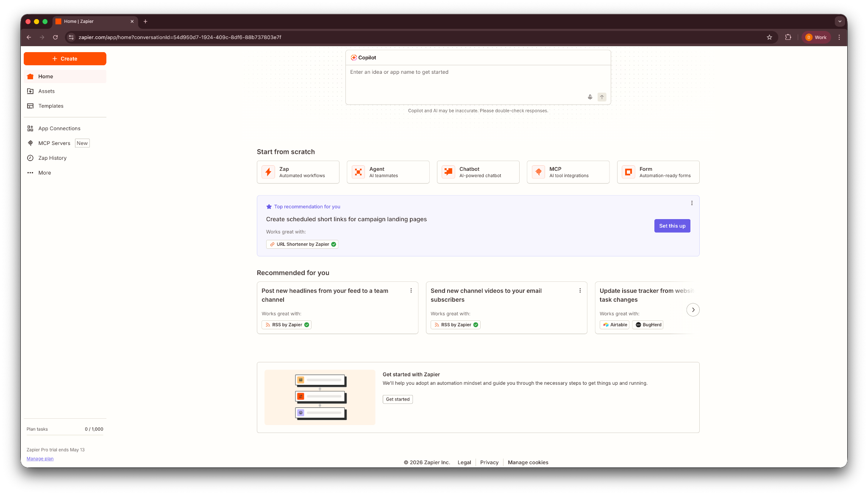
Task: Click the browser back arrow
Action: click(x=29, y=37)
